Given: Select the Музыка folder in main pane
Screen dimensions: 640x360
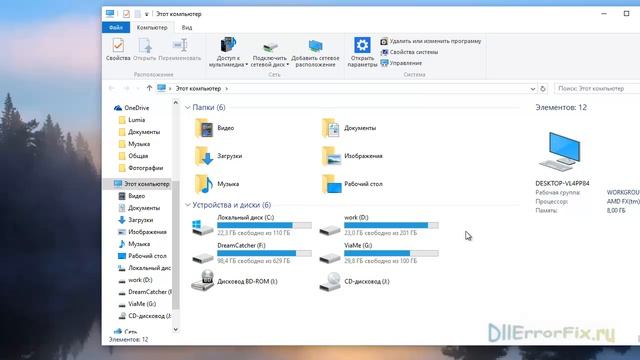Looking at the screenshot, I should coord(218,184).
